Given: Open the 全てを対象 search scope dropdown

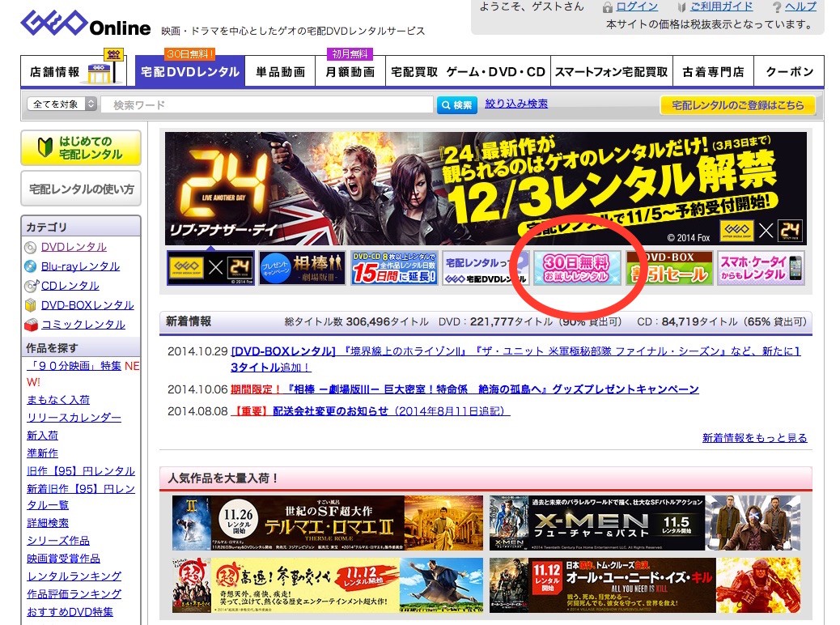Looking at the screenshot, I should [62, 104].
